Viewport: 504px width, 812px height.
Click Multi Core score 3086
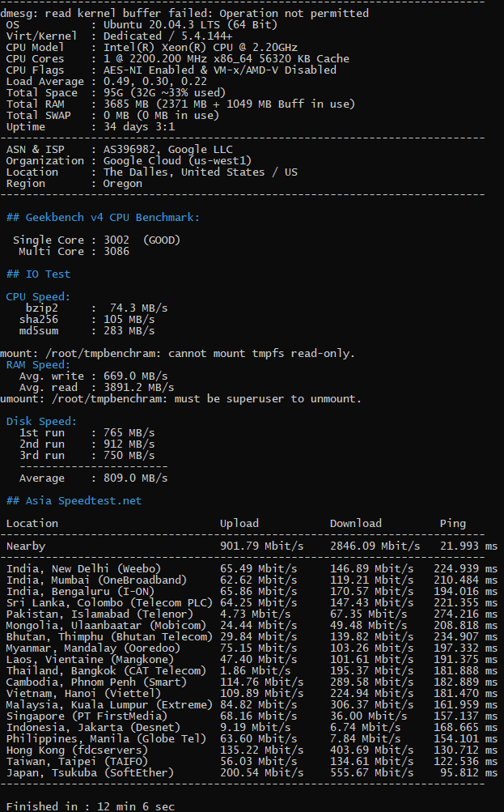tap(116, 253)
